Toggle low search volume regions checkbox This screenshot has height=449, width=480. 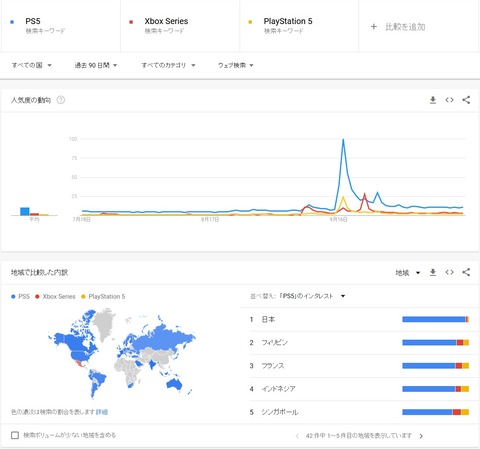[x=15, y=435]
